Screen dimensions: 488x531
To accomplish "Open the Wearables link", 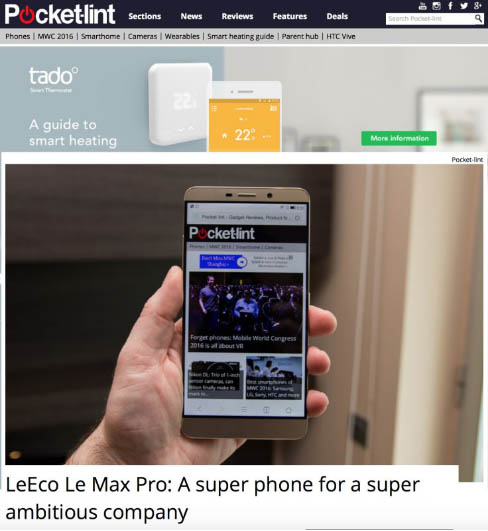I will click(x=182, y=36).
